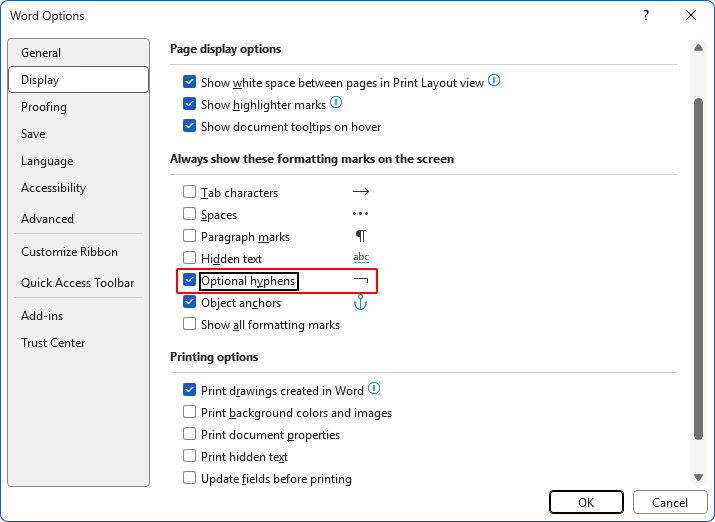The image size is (715, 522).
Task: Open the Customize Ribbon section
Action: (x=69, y=252)
